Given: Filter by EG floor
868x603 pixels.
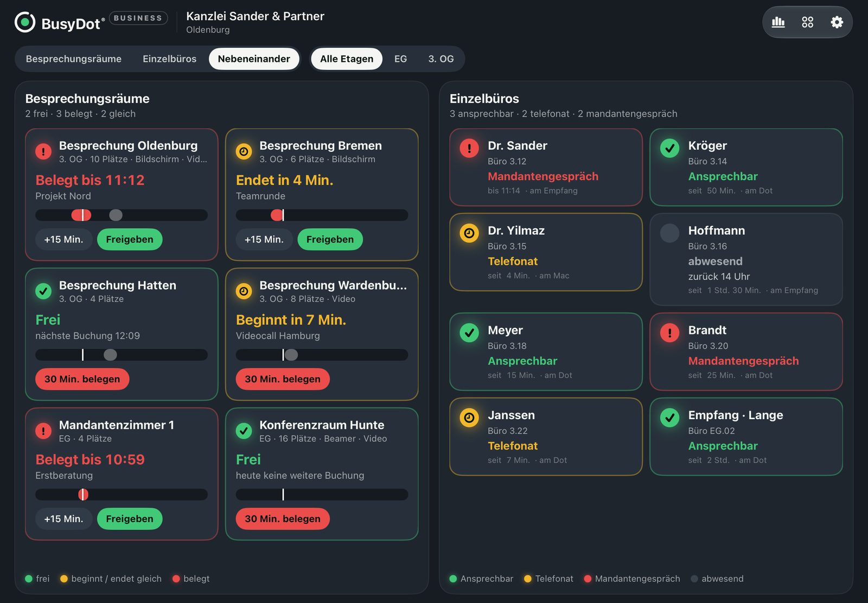Looking at the screenshot, I should click(x=401, y=59).
